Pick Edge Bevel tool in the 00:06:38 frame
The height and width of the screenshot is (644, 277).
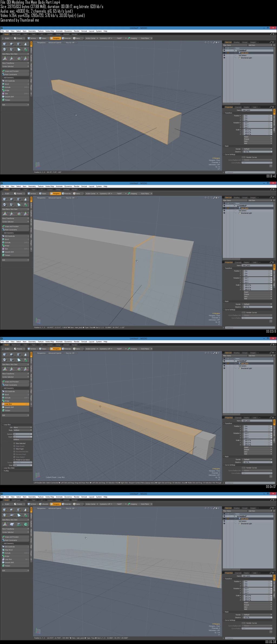pos(15,550)
